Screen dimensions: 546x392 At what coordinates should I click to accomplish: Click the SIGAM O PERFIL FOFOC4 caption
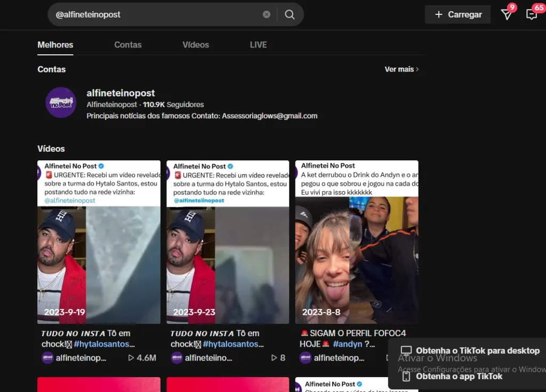click(358, 333)
